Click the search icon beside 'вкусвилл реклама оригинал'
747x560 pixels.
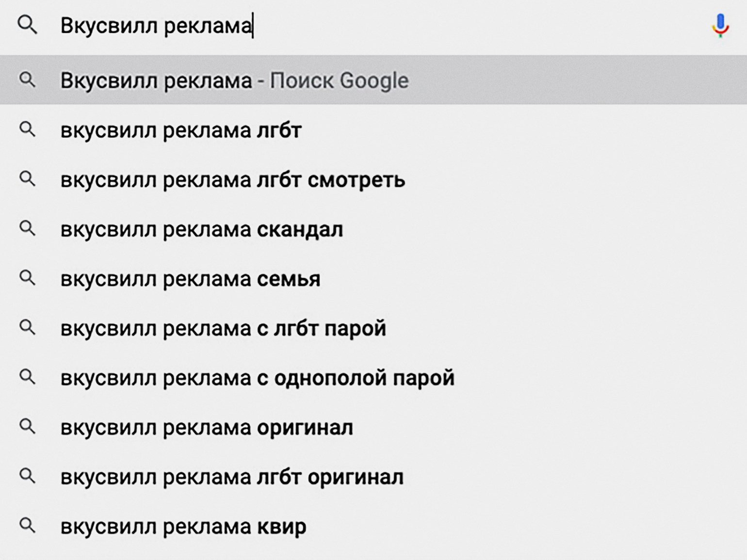(27, 426)
